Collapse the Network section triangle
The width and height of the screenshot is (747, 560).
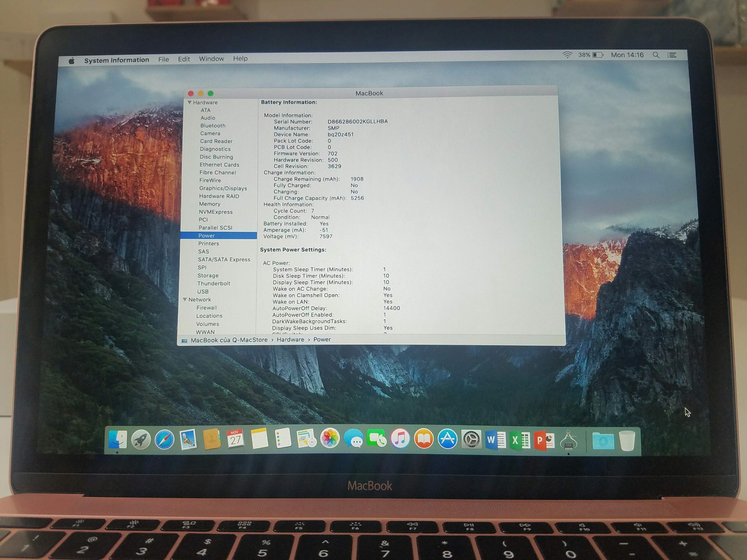185,300
